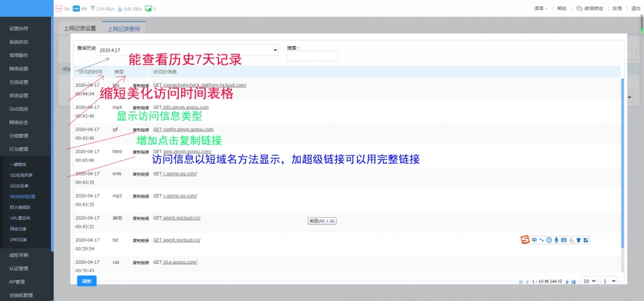Open the Sogou skin shirt icon

[578, 240]
